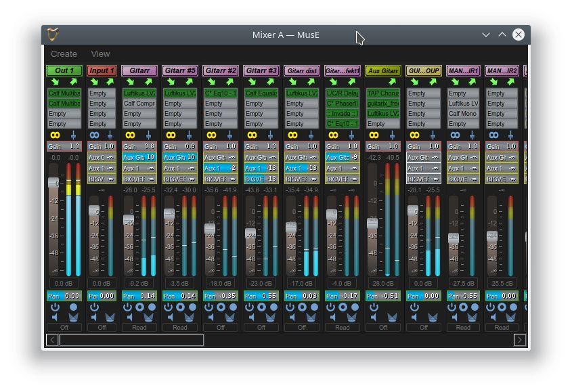Open the Create menu
The image size is (572, 392).
coord(64,53)
